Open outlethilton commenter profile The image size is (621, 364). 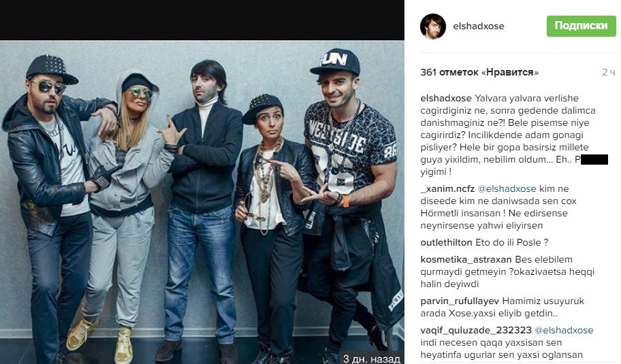click(x=446, y=242)
